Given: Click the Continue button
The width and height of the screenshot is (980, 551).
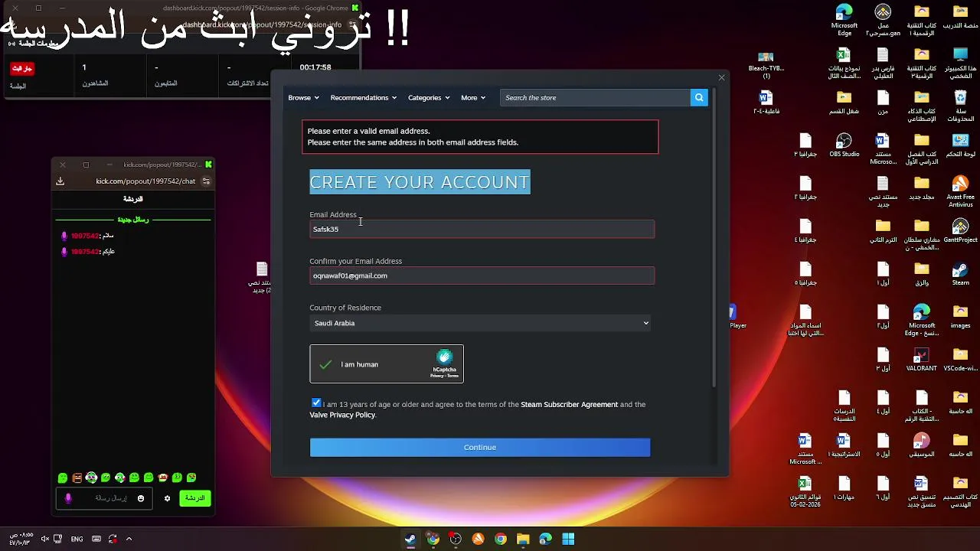Looking at the screenshot, I should tap(480, 448).
